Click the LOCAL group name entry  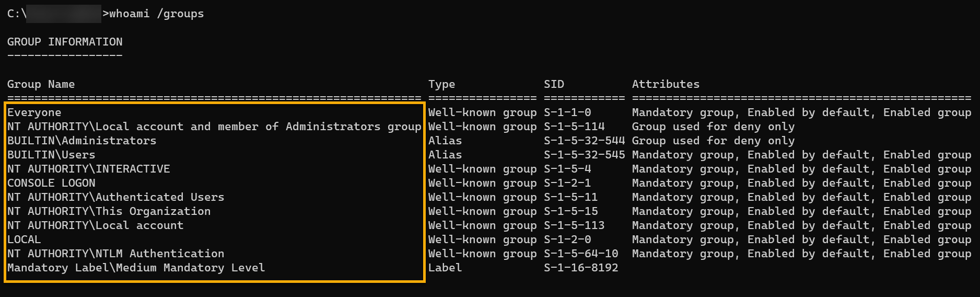point(24,239)
